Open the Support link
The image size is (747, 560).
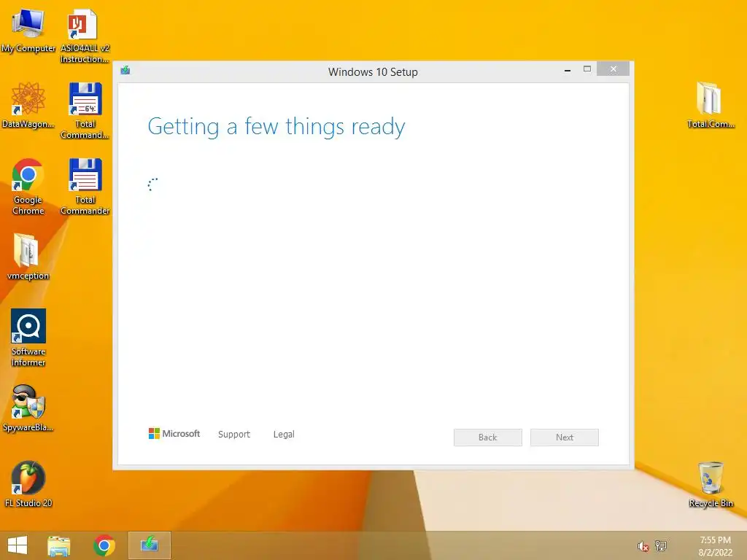coord(234,435)
